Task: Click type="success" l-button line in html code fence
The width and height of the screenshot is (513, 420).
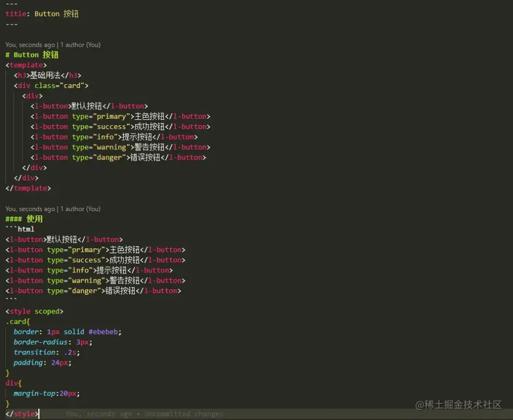Action: tap(95, 260)
